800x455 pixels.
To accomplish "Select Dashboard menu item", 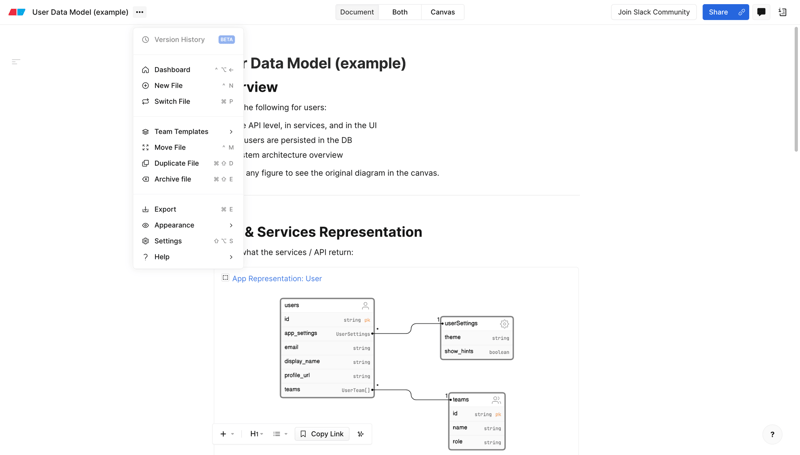I will (x=188, y=69).
